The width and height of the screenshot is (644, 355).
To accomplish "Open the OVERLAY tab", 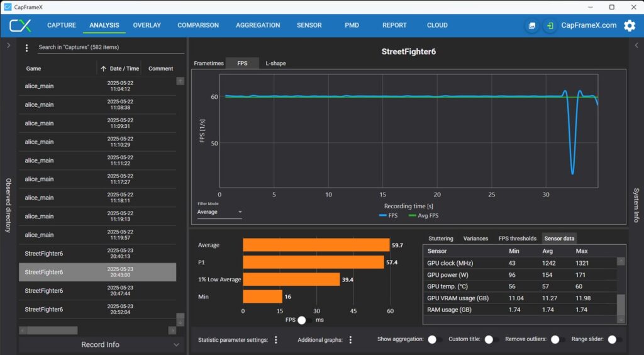I will pos(147,25).
